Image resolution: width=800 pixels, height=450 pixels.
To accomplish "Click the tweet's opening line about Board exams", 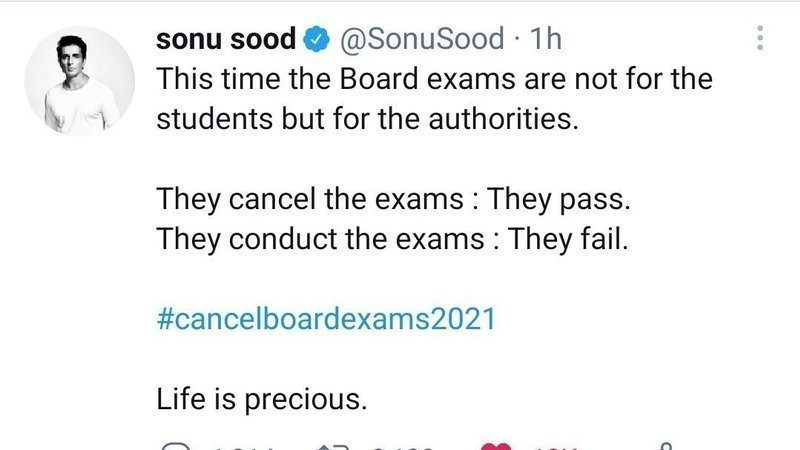I will (434, 79).
